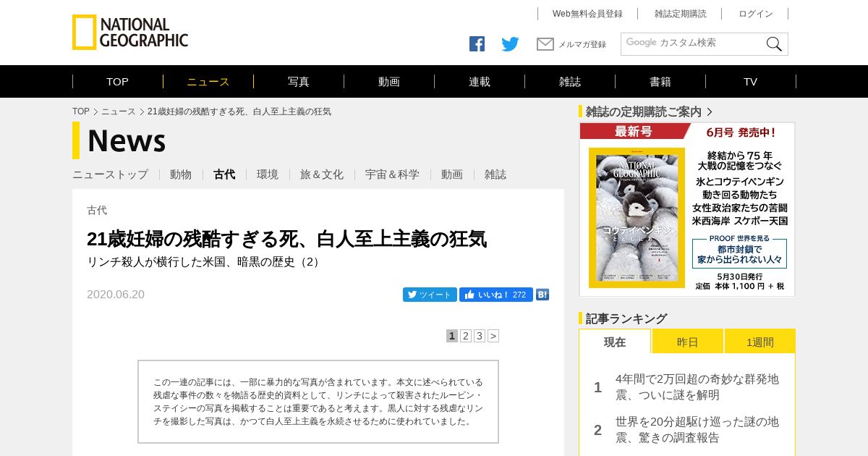The height and width of the screenshot is (456, 868).
Task: Share via the Hatena B! bookmark icon
Action: tap(542, 295)
